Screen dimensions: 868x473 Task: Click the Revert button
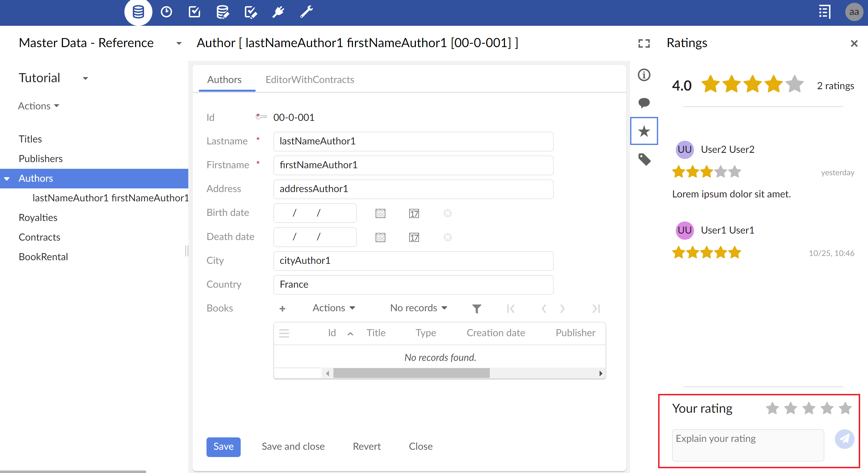click(366, 446)
